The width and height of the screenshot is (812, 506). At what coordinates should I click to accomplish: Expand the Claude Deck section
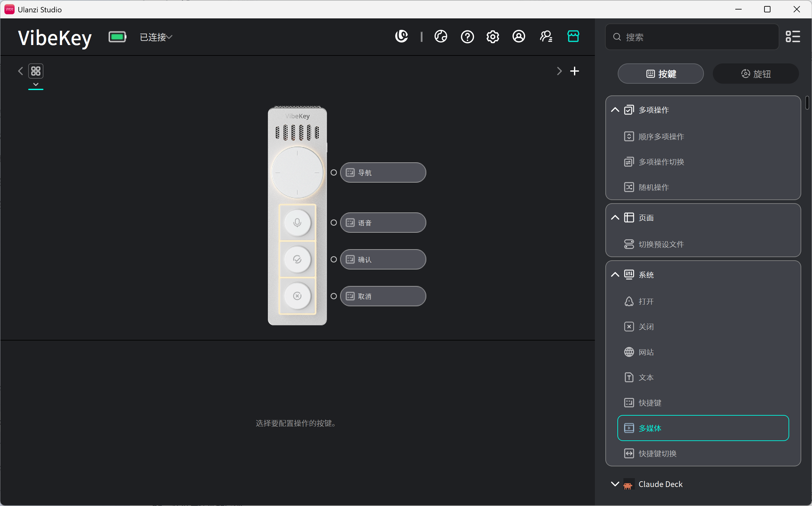coord(615,484)
